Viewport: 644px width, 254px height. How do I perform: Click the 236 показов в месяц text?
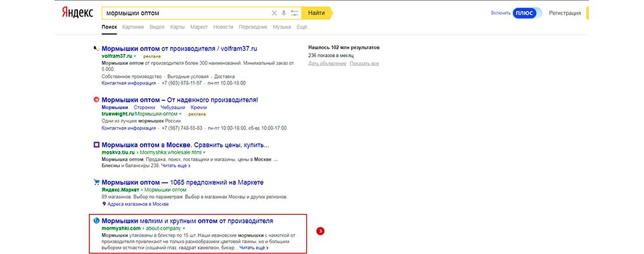(331, 55)
